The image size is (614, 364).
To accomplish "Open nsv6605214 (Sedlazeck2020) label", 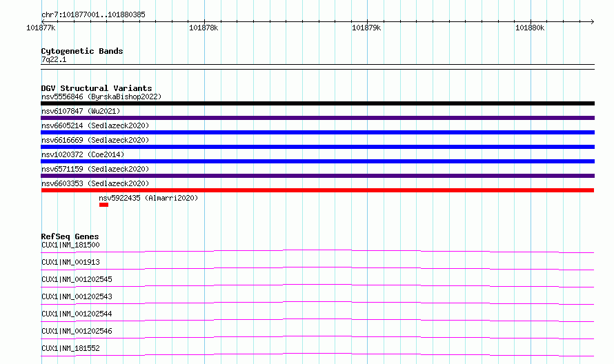I will click(x=95, y=125).
